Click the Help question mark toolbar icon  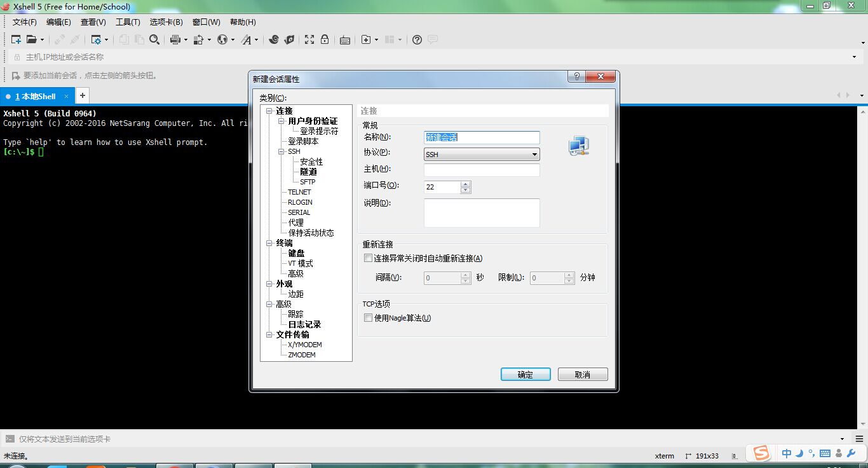(x=417, y=39)
